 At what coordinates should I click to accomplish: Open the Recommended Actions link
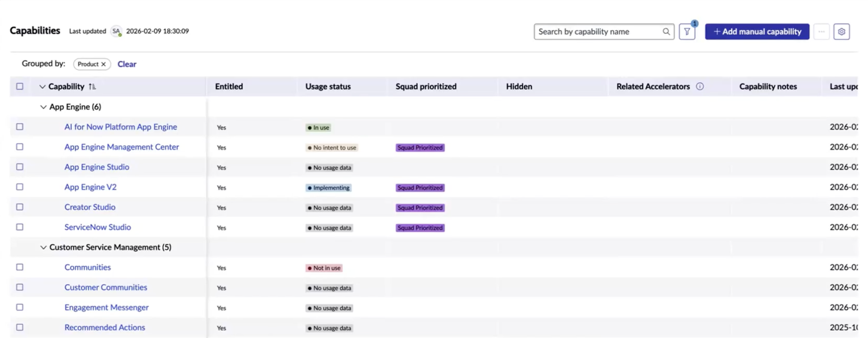click(105, 327)
